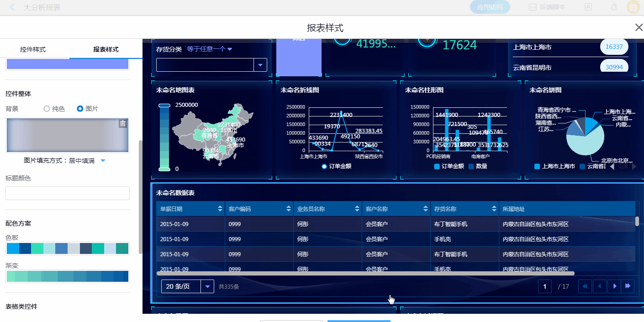The height and width of the screenshot is (322, 644).
Task: Switch to the 控件样式 tab
Action: 33,49
